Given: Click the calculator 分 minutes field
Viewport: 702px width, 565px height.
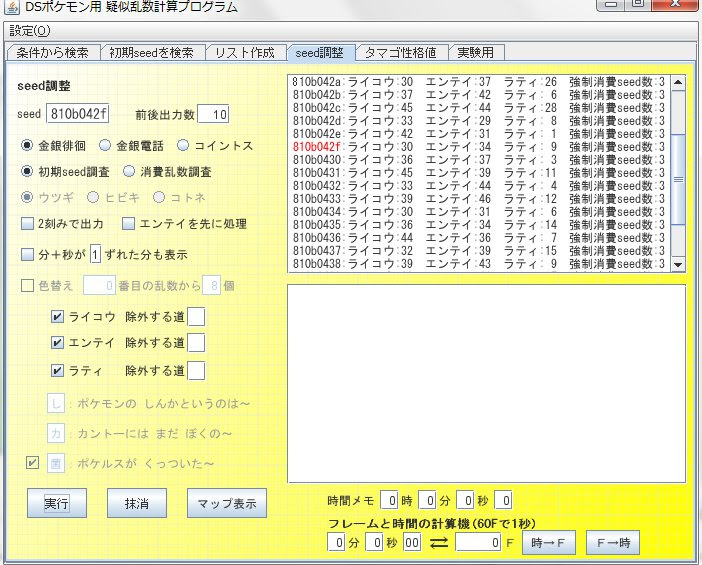Looking at the screenshot, I should (x=336, y=543).
